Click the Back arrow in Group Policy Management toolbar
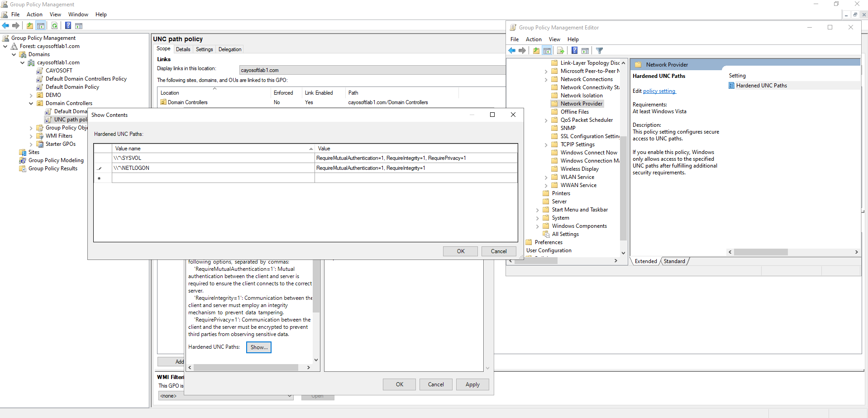 [5, 26]
